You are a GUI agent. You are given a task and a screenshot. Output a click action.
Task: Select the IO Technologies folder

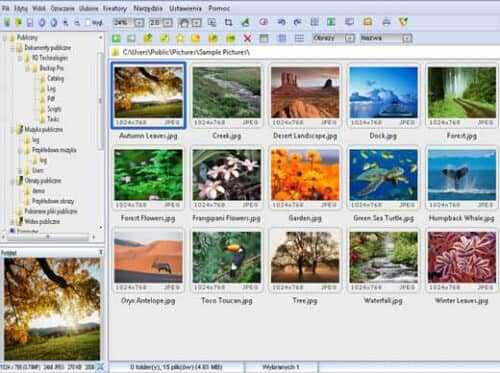coord(50,58)
